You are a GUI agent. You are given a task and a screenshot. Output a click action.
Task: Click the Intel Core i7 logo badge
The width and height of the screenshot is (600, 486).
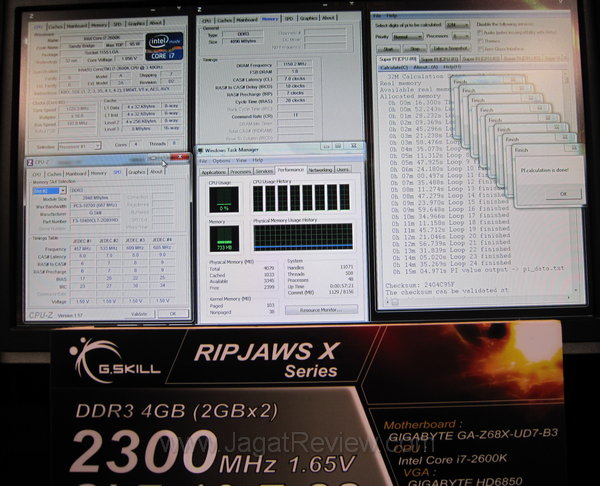[x=164, y=47]
